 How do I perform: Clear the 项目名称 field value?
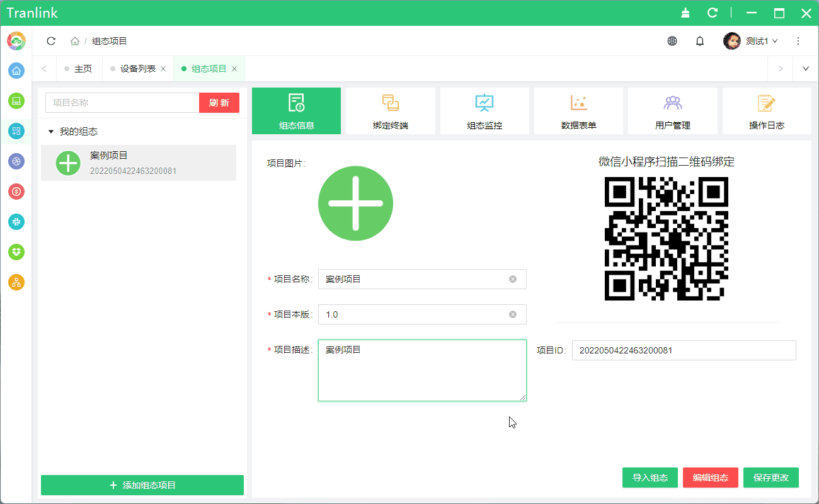coord(513,279)
